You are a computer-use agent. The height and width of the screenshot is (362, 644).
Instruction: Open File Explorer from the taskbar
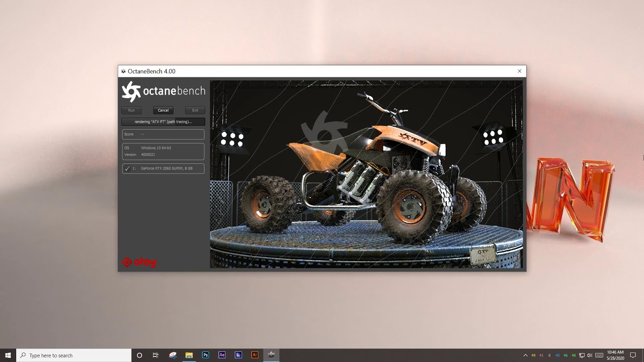(189, 355)
